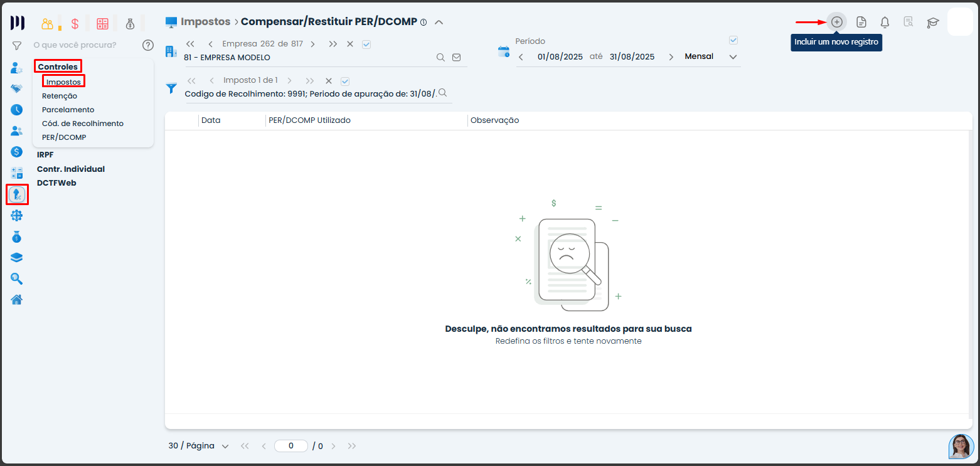Screen dimensions: 980x466
Task: Open the help question mark icon
Action: (148, 45)
